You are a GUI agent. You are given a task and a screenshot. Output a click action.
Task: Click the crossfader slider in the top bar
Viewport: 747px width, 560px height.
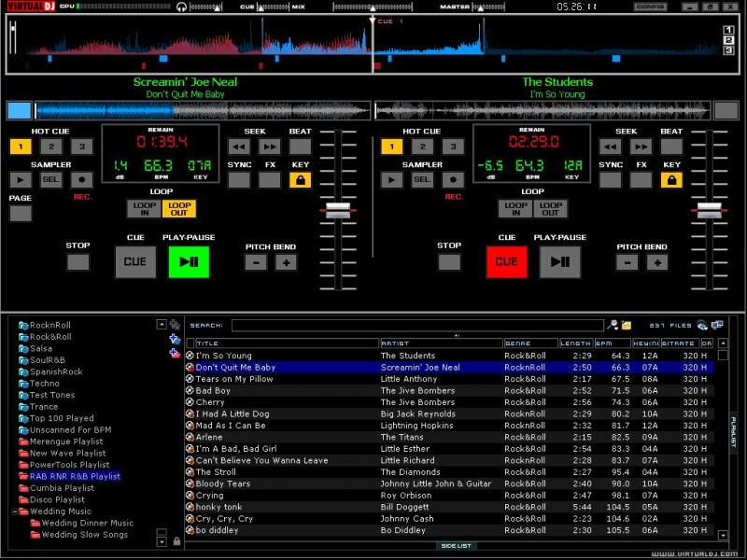[373, 7]
